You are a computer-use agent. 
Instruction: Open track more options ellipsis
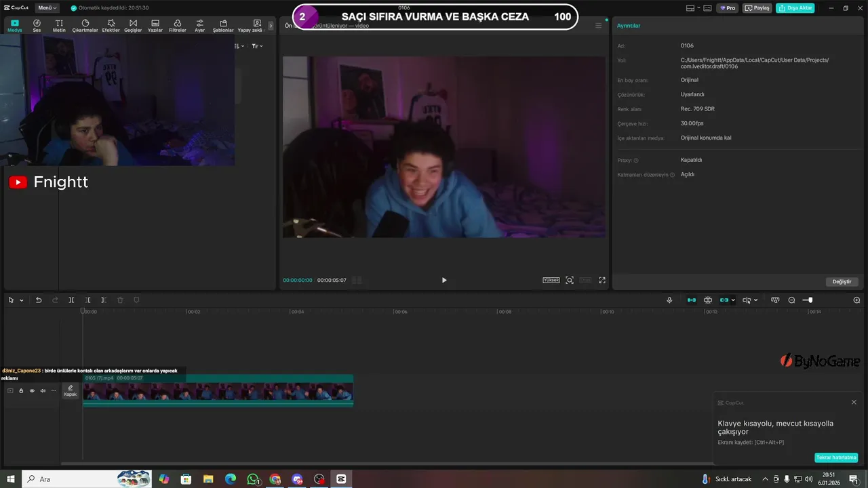[x=54, y=390]
